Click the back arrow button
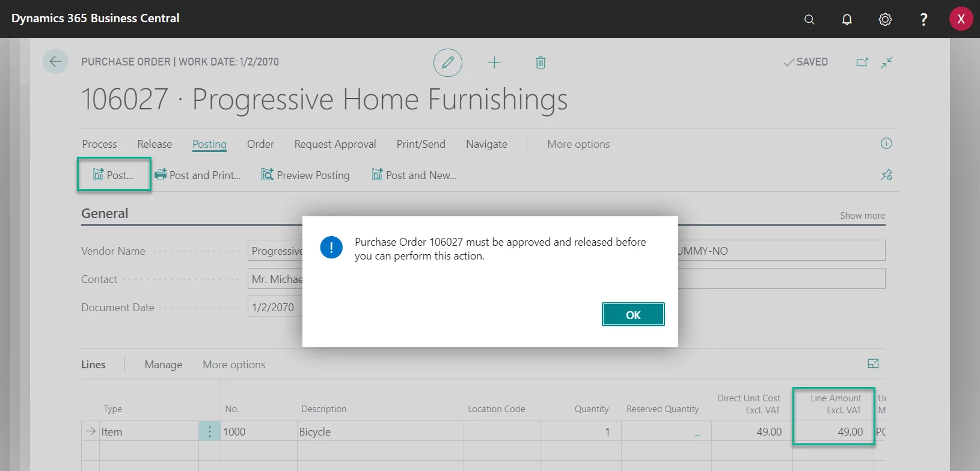980x471 pixels. [55, 62]
